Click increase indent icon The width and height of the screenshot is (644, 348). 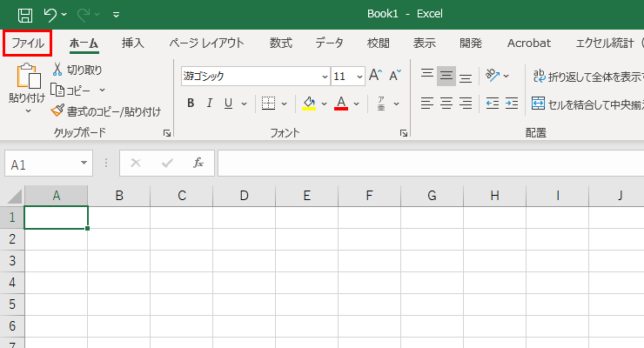tap(512, 104)
